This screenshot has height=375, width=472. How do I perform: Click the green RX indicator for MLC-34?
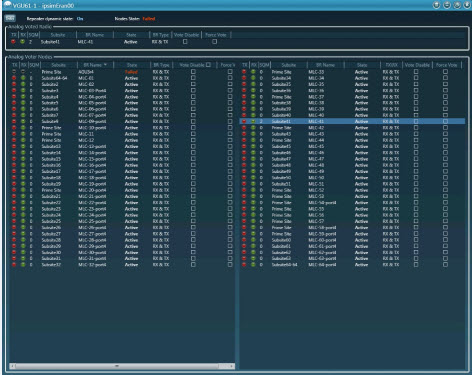point(253,78)
